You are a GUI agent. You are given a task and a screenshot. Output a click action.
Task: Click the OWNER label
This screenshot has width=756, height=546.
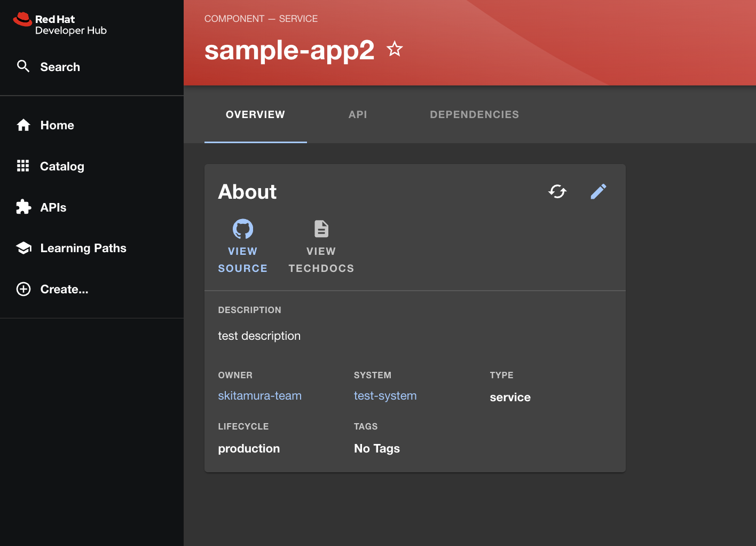(x=235, y=375)
